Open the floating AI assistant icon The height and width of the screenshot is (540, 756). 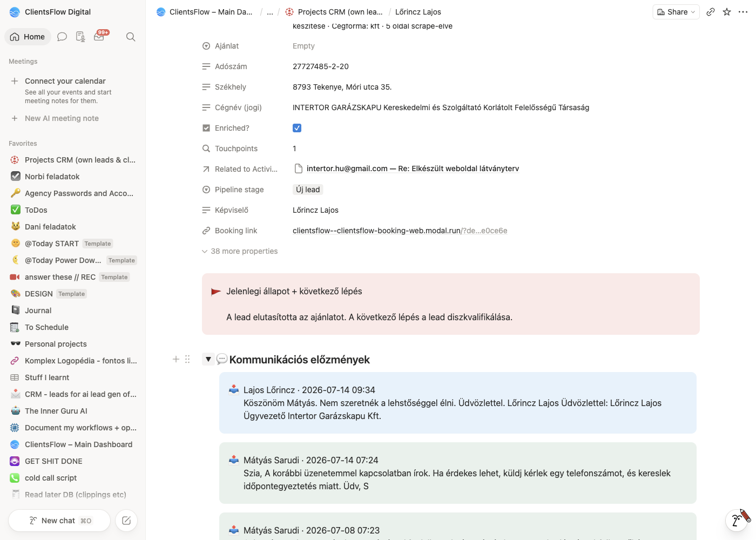click(737, 520)
